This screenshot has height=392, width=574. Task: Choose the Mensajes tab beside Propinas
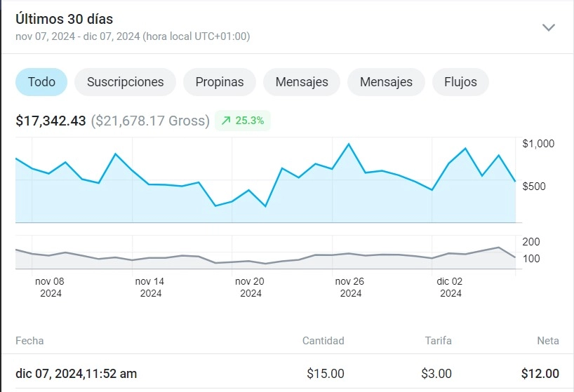(301, 82)
